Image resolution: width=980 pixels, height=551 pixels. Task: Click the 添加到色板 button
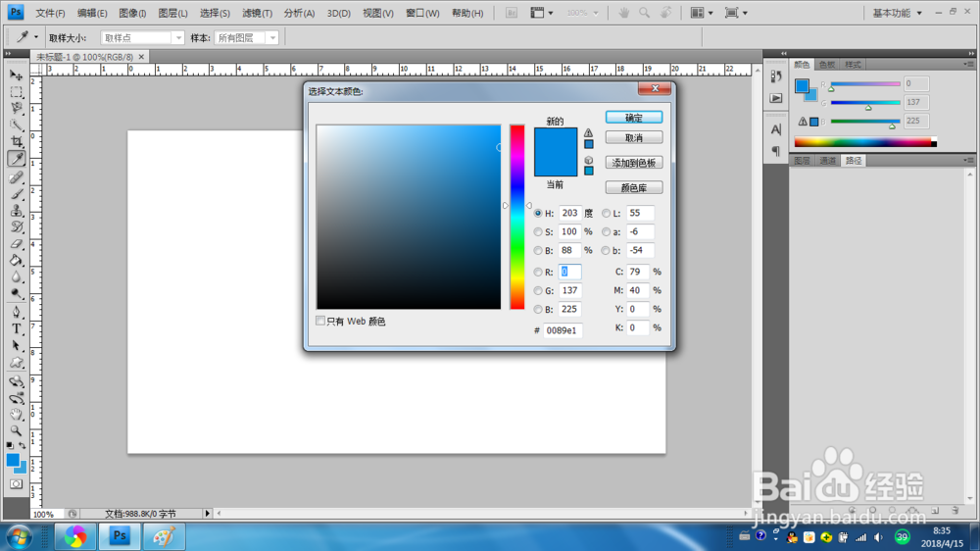[x=634, y=163]
